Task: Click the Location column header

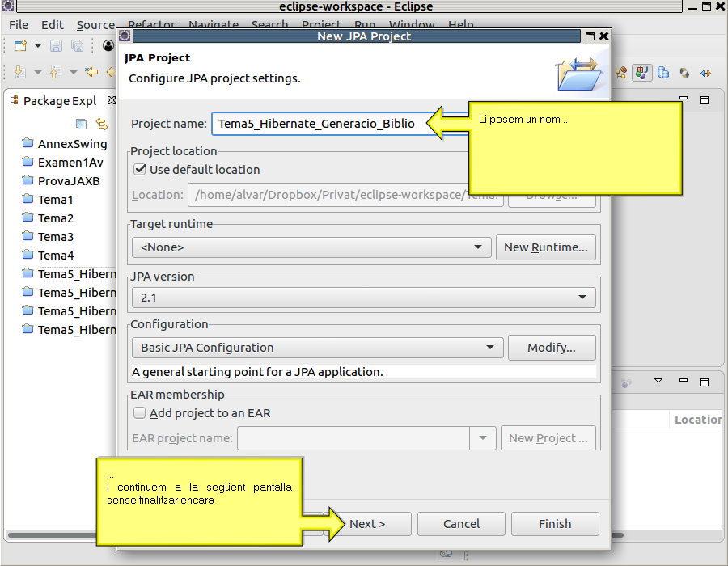Action: pyautogui.click(x=698, y=420)
